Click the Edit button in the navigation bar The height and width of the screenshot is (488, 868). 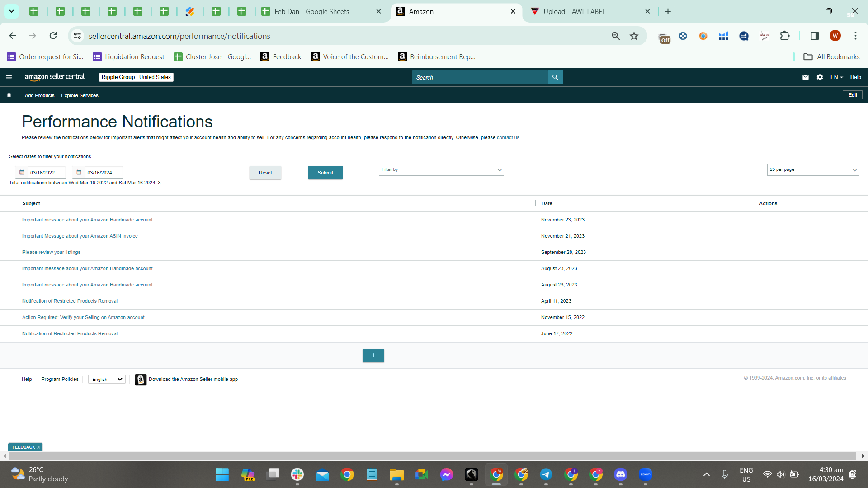[x=853, y=95]
